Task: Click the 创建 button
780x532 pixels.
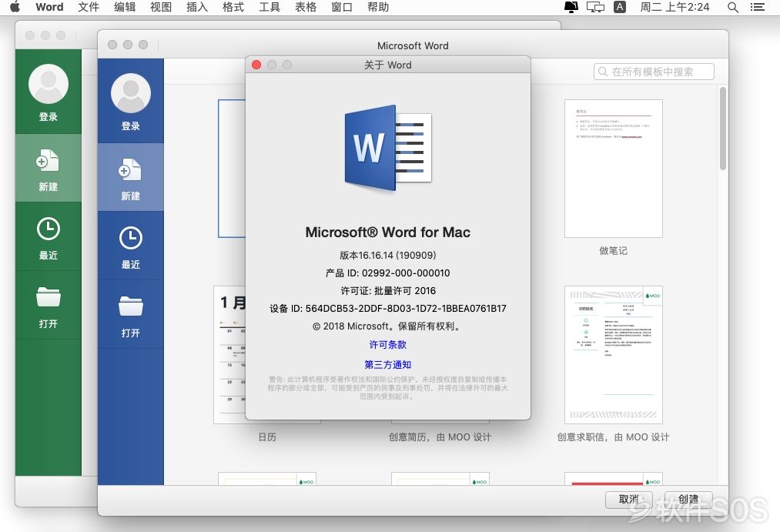Action: coord(688,499)
